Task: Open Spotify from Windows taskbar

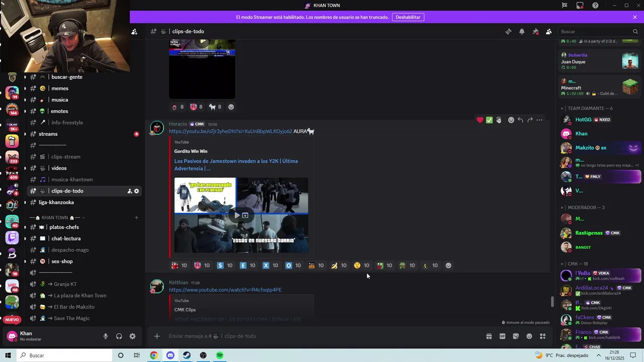Action: 219,355
